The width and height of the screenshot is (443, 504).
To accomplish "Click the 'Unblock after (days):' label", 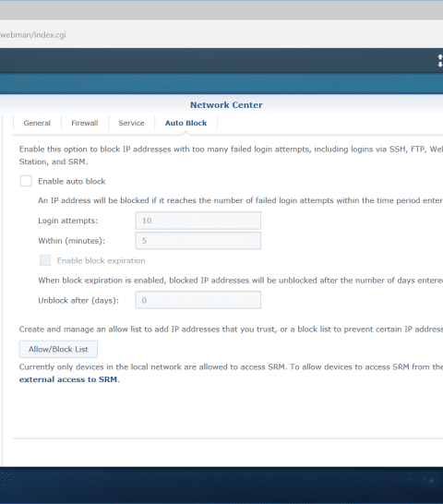I will pos(78,301).
